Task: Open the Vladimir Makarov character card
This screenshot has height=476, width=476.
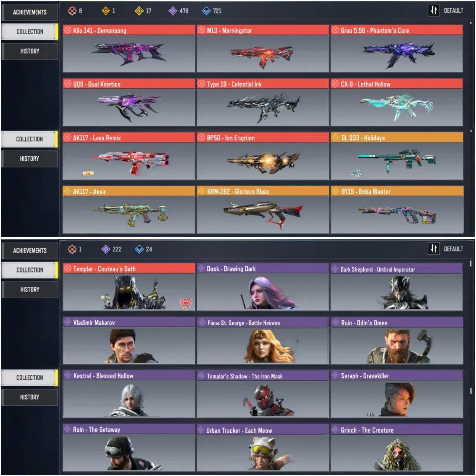Action: [129, 340]
